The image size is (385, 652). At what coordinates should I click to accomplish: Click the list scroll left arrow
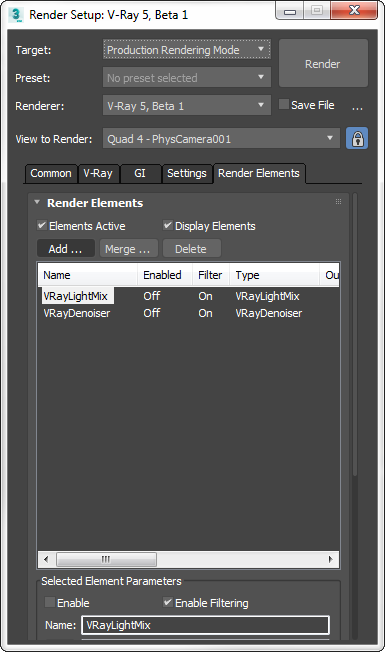pyautogui.click(x=46, y=559)
